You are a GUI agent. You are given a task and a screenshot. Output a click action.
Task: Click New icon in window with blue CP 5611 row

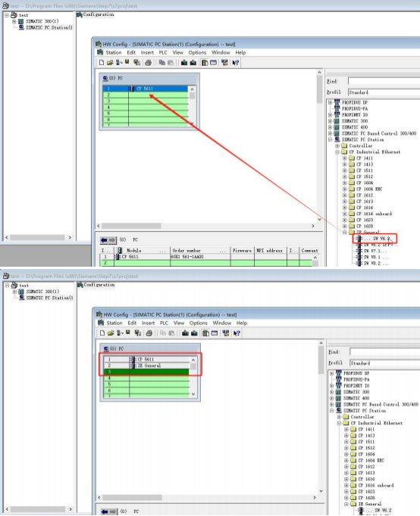pos(102,63)
